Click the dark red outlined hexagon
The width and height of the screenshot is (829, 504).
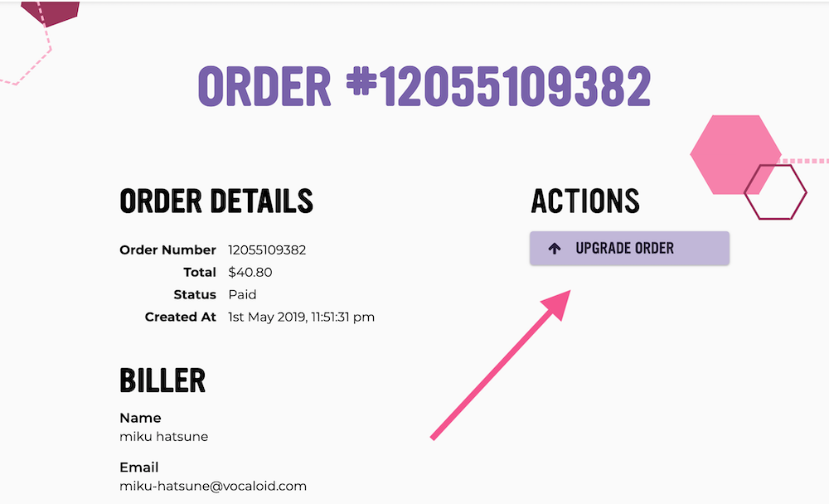point(775,192)
